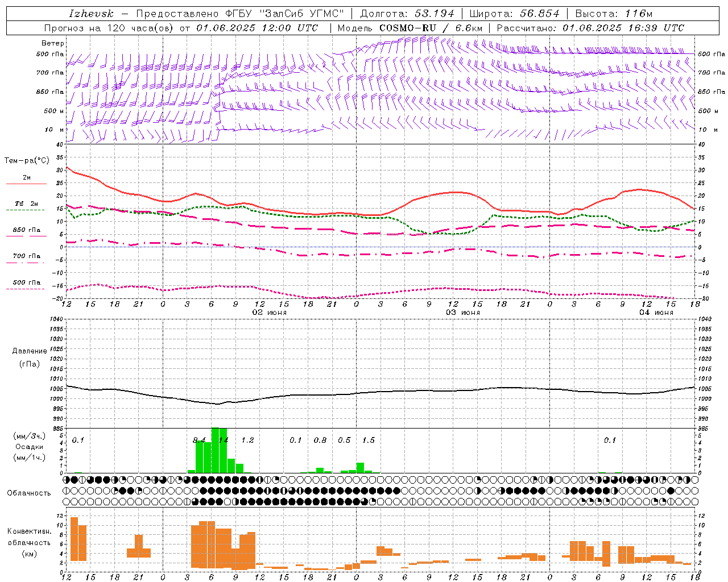The height and width of the screenshot is (582, 728).
Task: Click the 'Тем-ра(°C)' temperature panel label
Action: coord(27,161)
